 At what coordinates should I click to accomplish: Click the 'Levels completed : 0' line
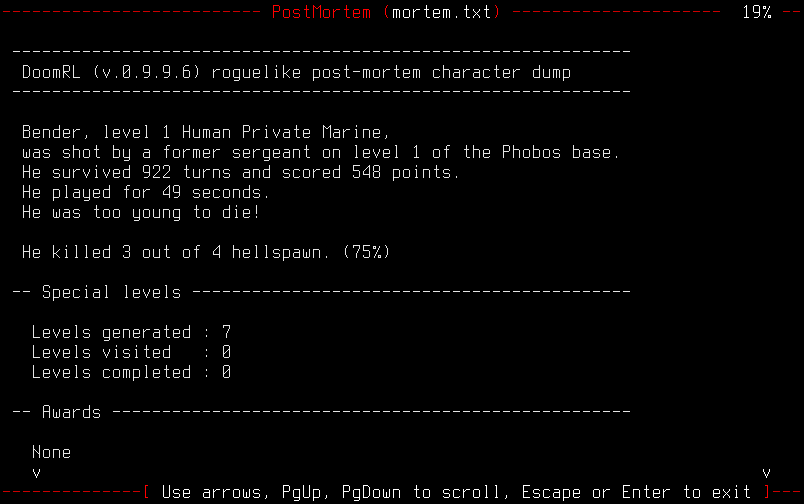click(x=131, y=372)
